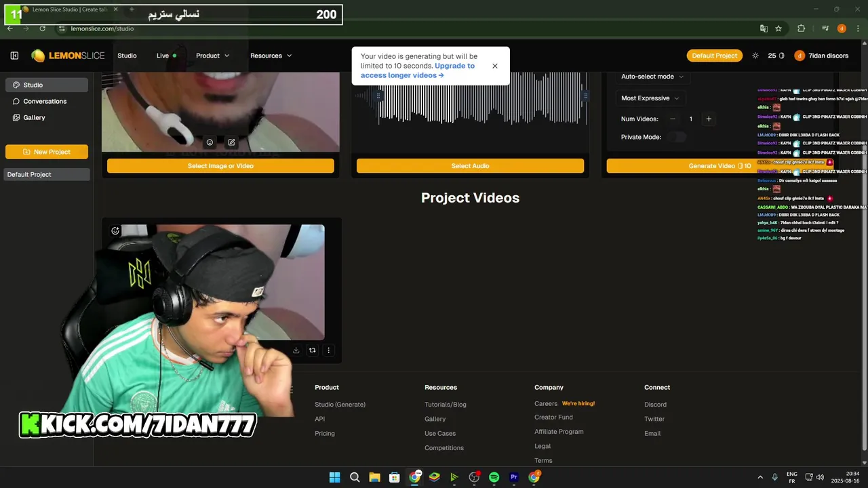Open Windows taskbar search
Image resolution: width=868 pixels, height=488 pixels.
tap(355, 477)
